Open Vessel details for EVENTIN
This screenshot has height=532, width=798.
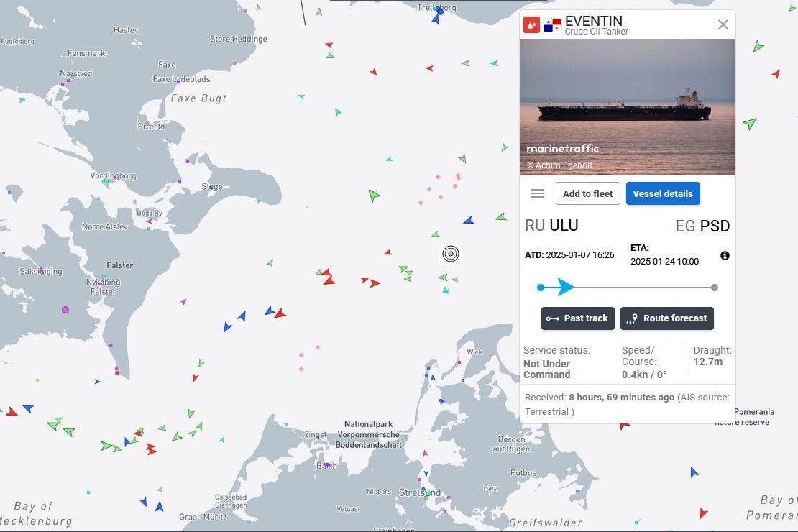[x=662, y=193]
